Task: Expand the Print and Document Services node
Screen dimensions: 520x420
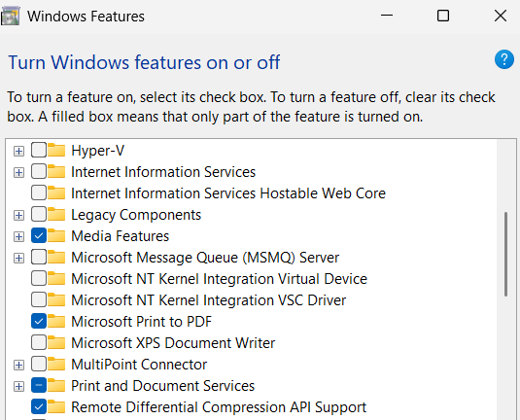Action: coord(18,386)
